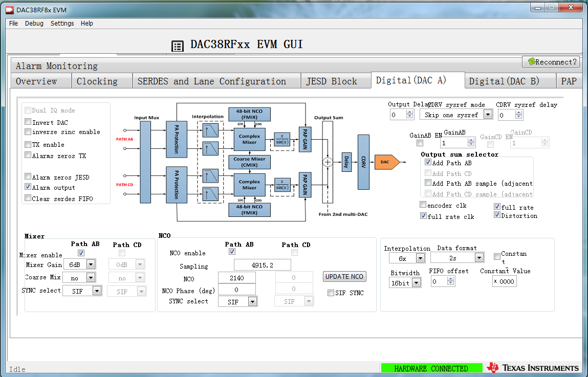The width and height of the screenshot is (588, 377).
Task: Uncheck the Distortion checkbox
Action: [497, 215]
